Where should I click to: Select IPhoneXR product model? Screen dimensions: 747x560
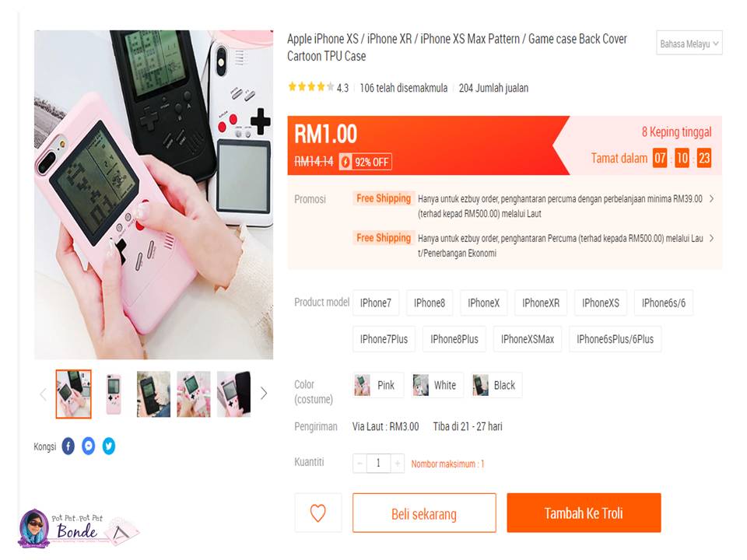point(541,303)
